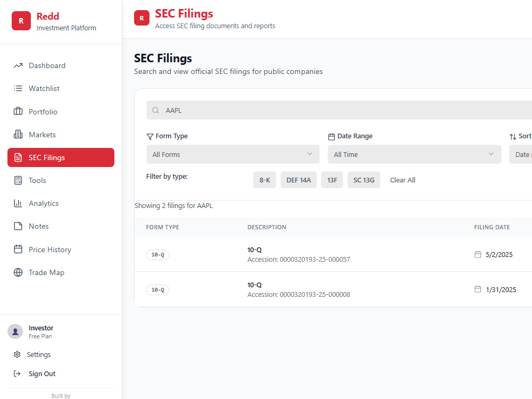Open the Tools page
This screenshot has height=399, width=532.
(61, 180)
